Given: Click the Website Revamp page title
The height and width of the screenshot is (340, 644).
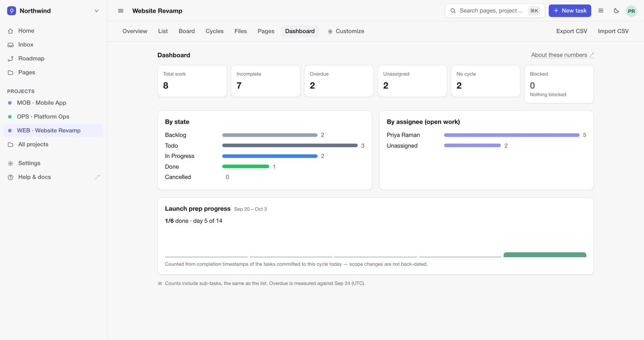Looking at the screenshot, I should click(x=157, y=11).
